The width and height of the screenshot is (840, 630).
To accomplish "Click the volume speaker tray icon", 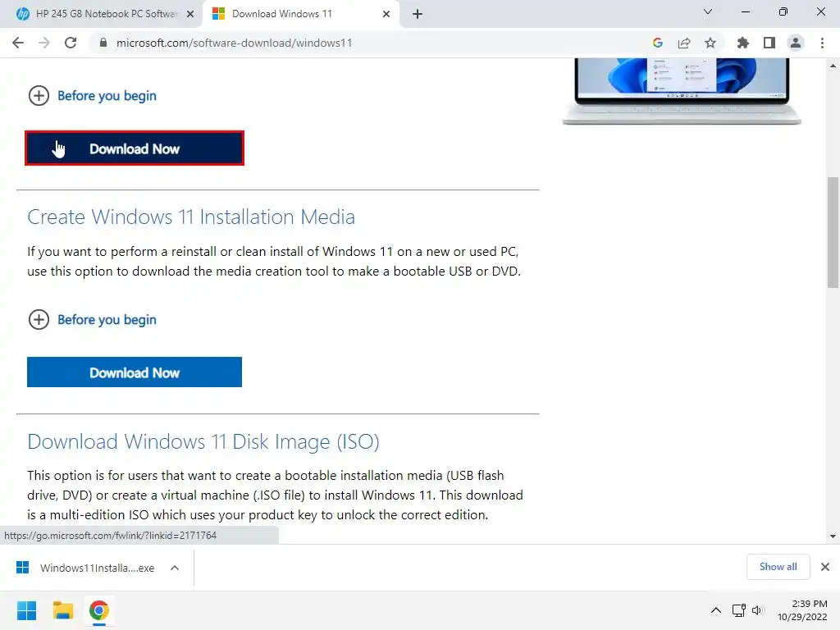I will (757, 610).
